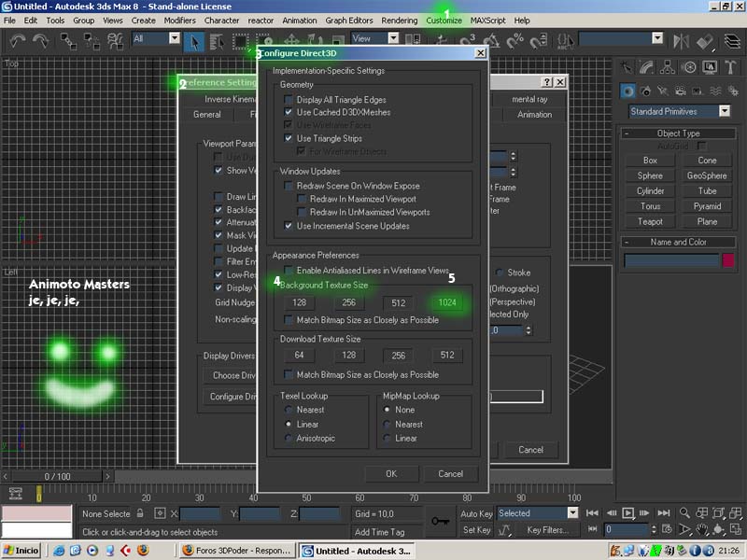Screen dimensions: 747x560
Task: Open the Modify command panel tab
Action: 646,67
